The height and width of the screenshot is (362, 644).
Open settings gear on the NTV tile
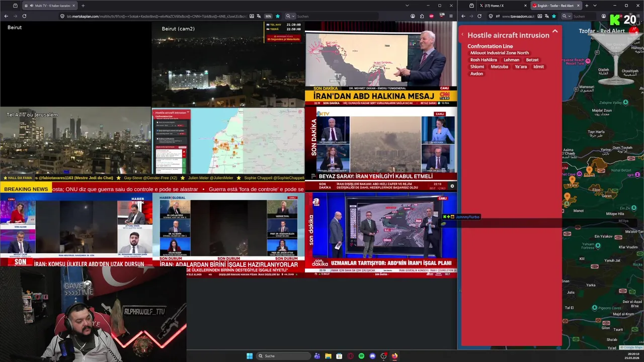[x=452, y=186]
